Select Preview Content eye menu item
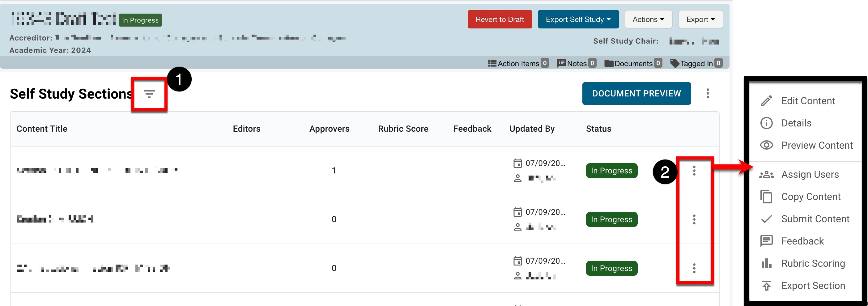 [816, 145]
